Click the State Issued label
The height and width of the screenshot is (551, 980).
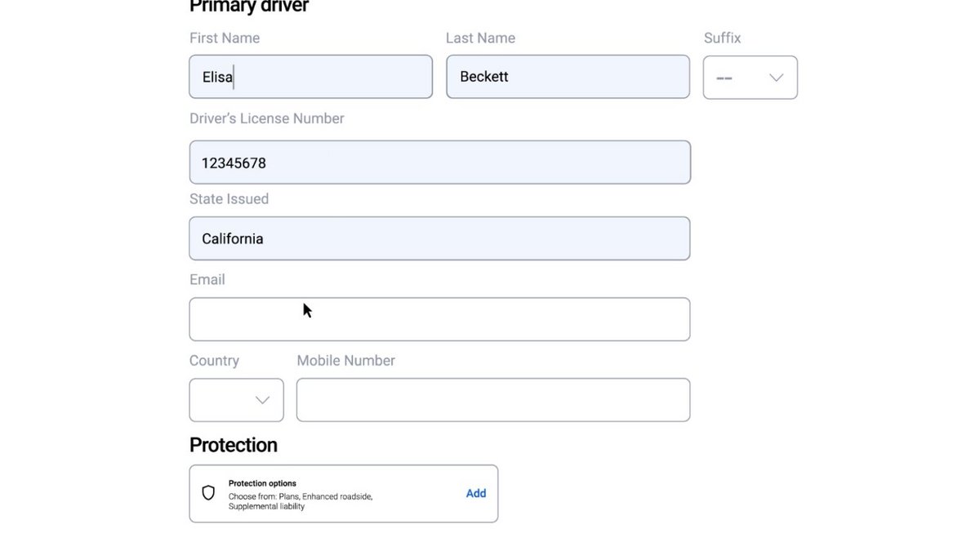pyautogui.click(x=229, y=199)
